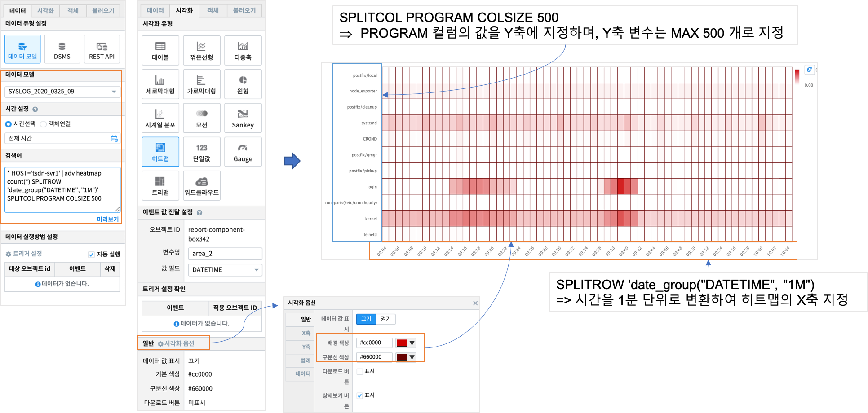Switch to 불러오기 tab in left panel
The width and height of the screenshot is (868, 413).
click(x=103, y=10)
